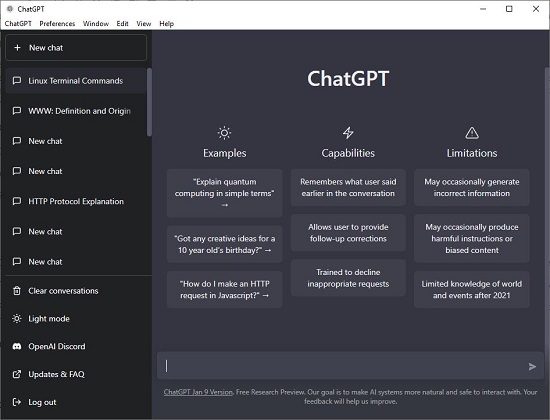Screen dimensions: 550x420
Task: Toggle Light mode in the sidebar
Action: [49, 319]
